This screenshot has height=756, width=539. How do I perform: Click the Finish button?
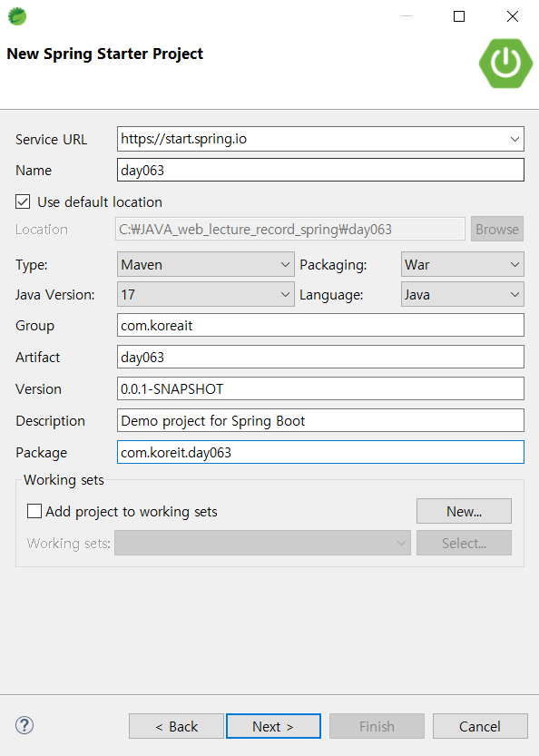(x=377, y=726)
